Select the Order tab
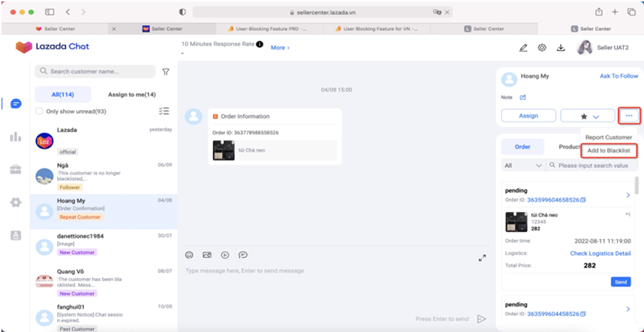 click(523, 147)
